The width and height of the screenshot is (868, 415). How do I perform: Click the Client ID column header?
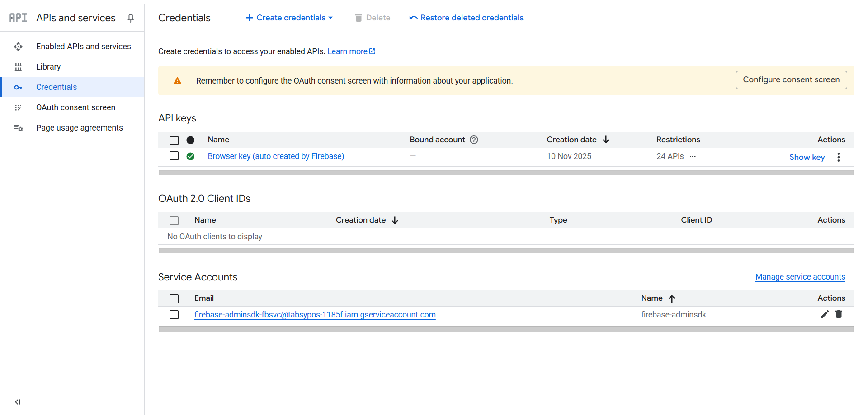pyautogui.click(x=696, y=220)
